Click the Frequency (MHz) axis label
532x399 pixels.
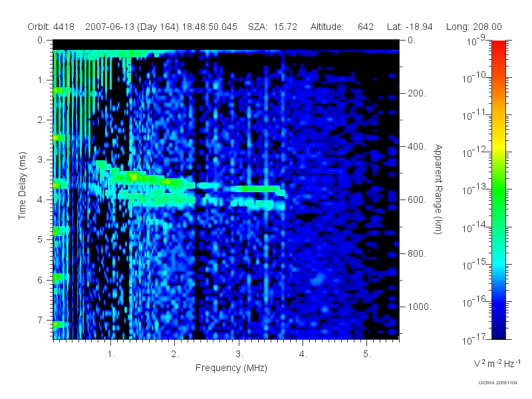[x=231, y=368]
